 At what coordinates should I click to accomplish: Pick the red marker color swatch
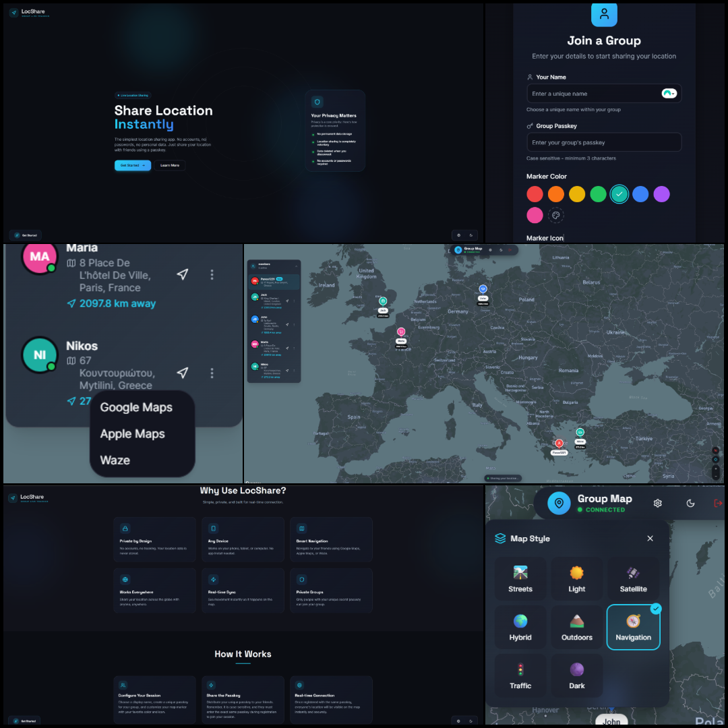coord(535,193)
